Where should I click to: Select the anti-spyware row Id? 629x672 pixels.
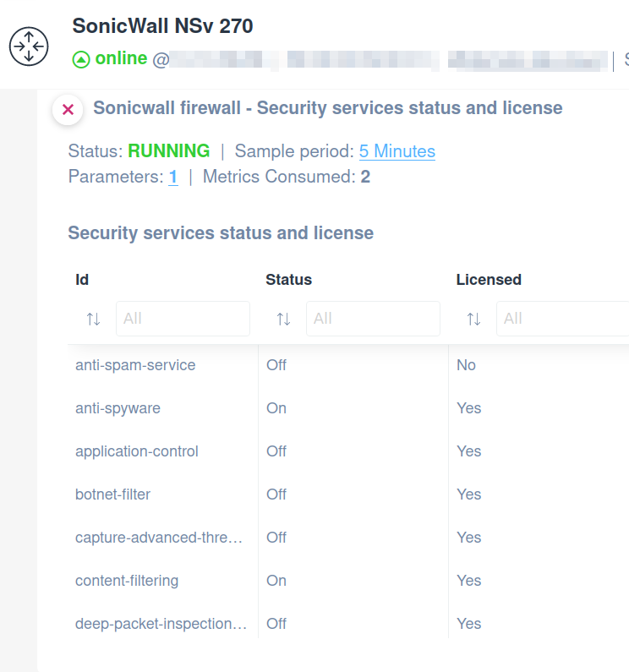118,408
